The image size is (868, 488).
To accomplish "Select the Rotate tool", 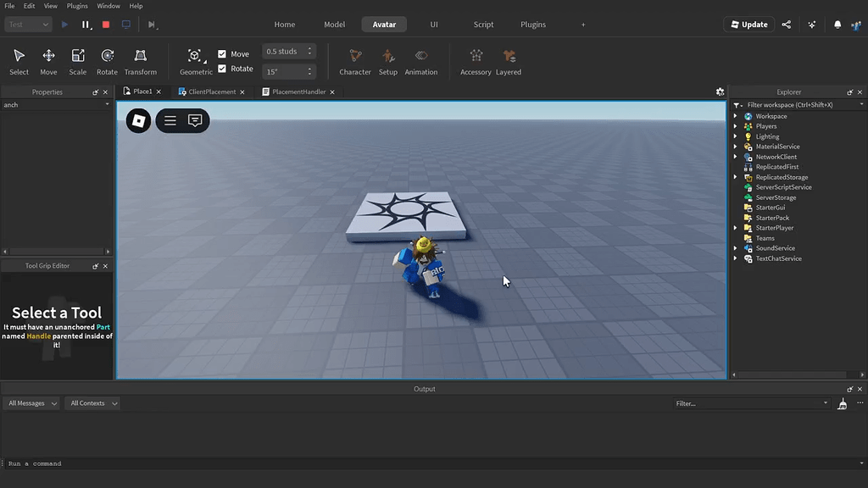I will pos(106,59).
